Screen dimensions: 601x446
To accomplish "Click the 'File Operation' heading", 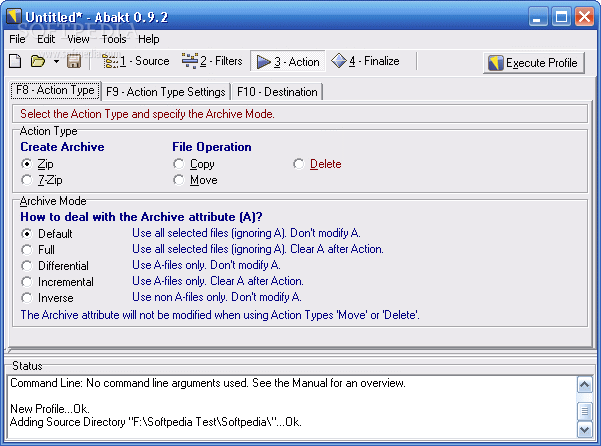I will pos(212,147).
